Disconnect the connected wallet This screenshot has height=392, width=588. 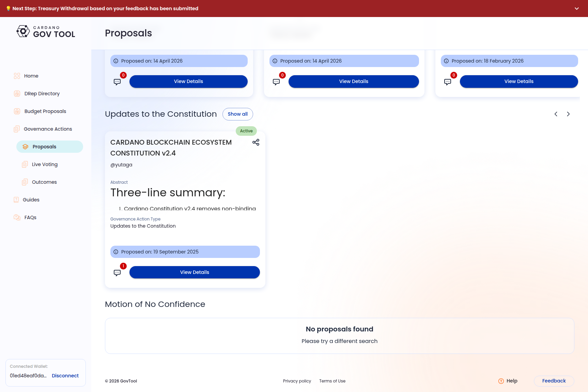[65, 376]
